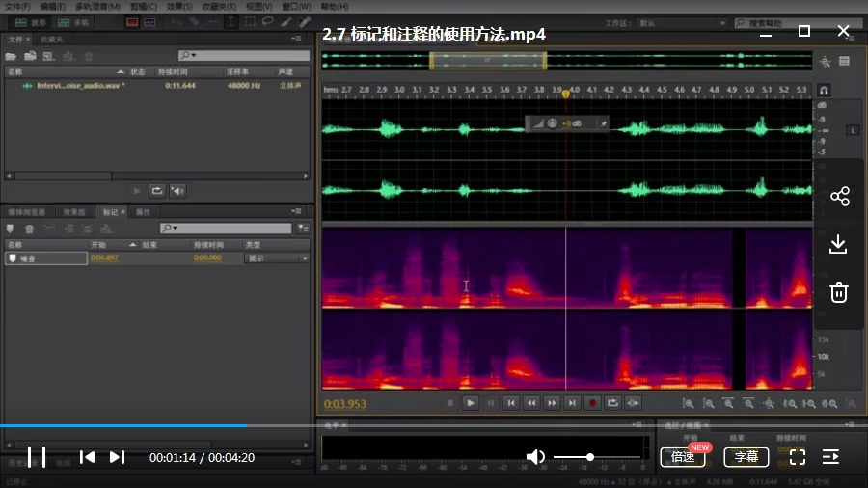Click the new file icon in Files panel
The width and height of the screenshot is (868, 488).
coord(49,56)
